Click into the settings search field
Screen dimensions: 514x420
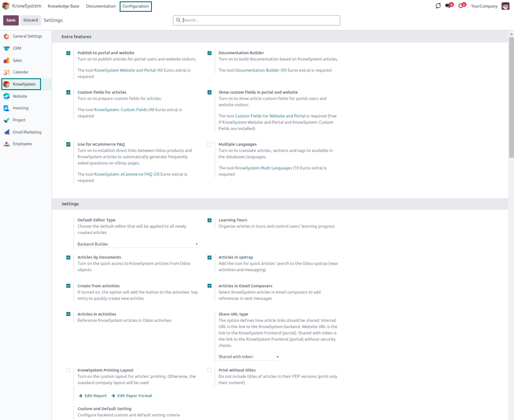click(x=259, y=20)
